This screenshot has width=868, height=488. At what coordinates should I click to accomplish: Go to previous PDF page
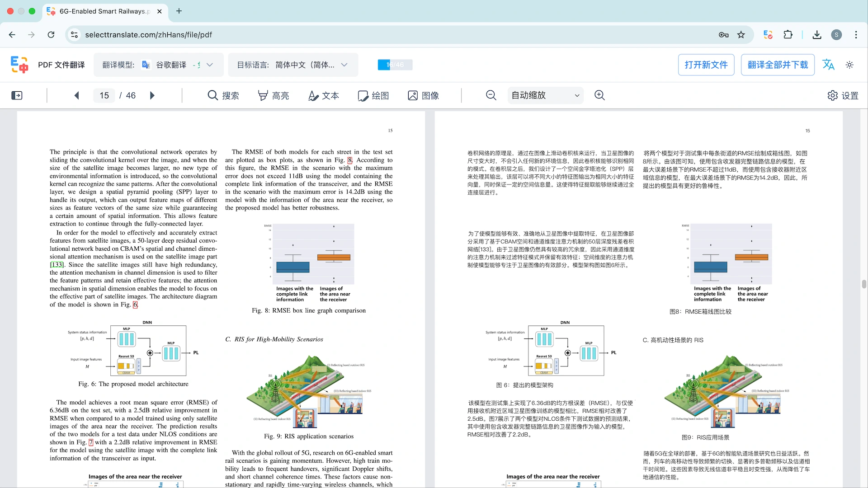coord(77,95)
